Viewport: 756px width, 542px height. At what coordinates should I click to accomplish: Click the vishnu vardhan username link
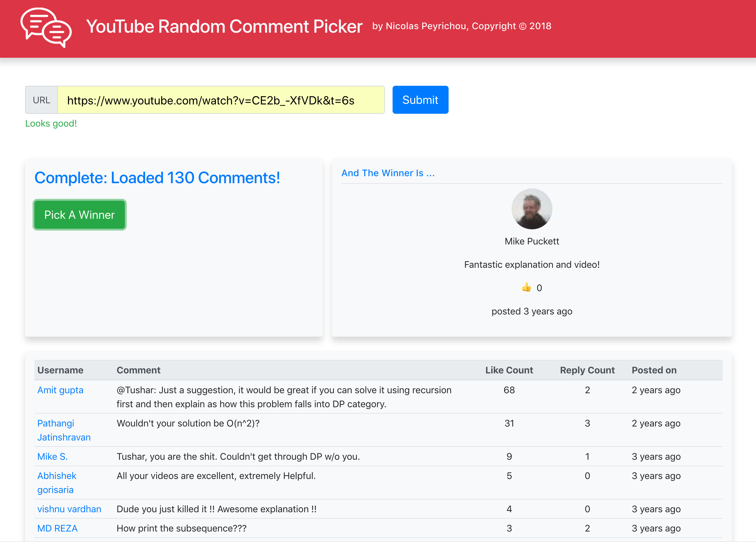pyautogui.click(x=69, y=509)
